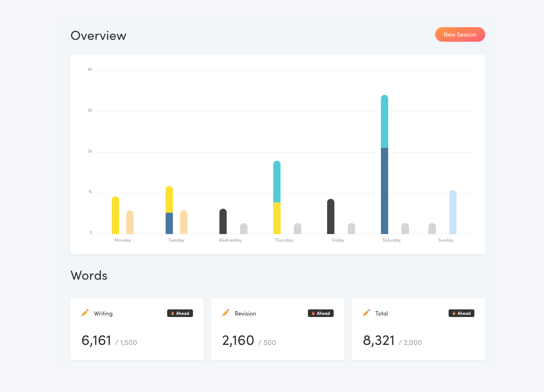Viewport: 544px width, 392px height.
Task: Click the Ahead badge on Total card
Action: (x=461, y=313)
